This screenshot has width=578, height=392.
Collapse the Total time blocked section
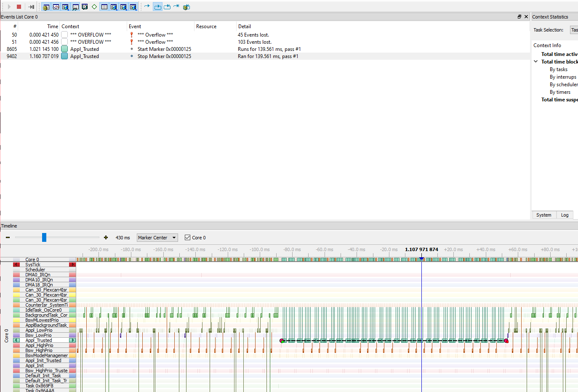(x=535, y=61)
